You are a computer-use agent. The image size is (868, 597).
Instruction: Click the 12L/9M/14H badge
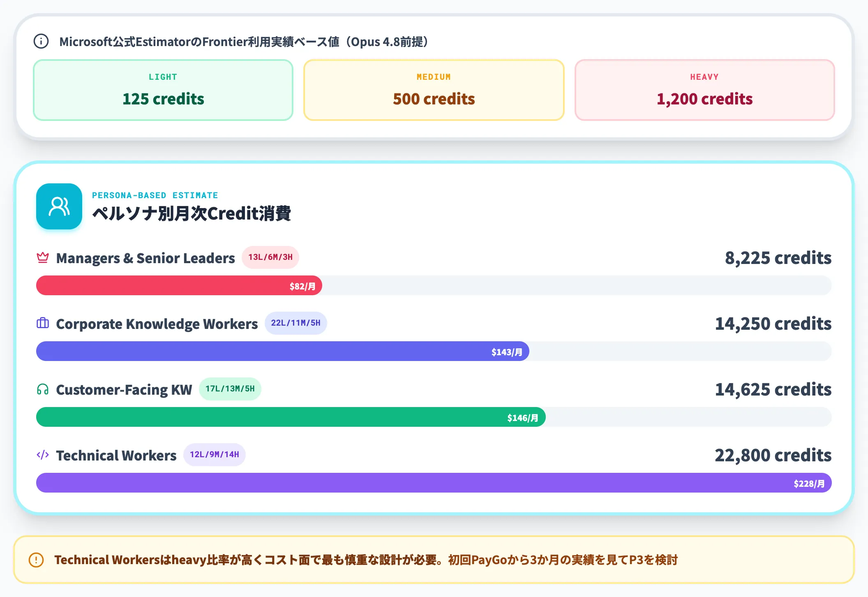point(214,455)
